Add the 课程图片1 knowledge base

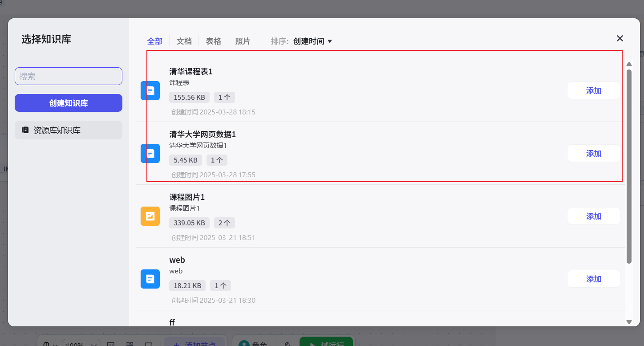[594, 216]
